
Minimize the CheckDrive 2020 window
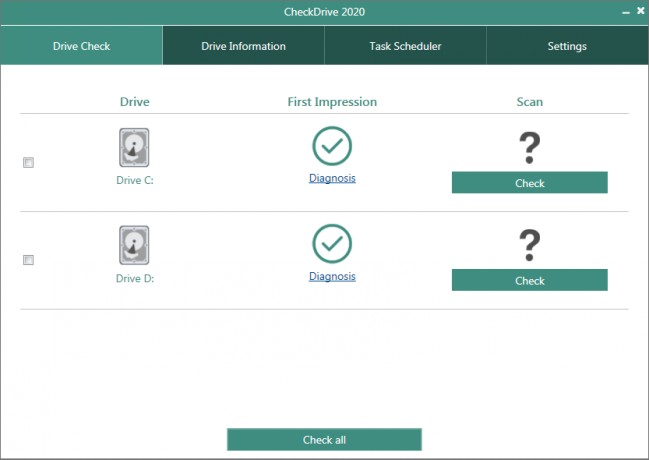pyautogui.click(x=626, y=12)
